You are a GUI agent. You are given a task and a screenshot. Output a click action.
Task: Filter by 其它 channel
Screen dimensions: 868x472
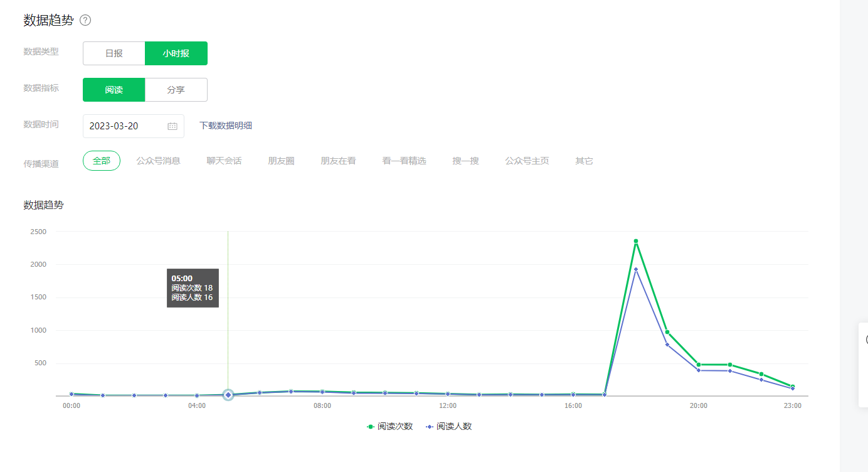[585, 161]
